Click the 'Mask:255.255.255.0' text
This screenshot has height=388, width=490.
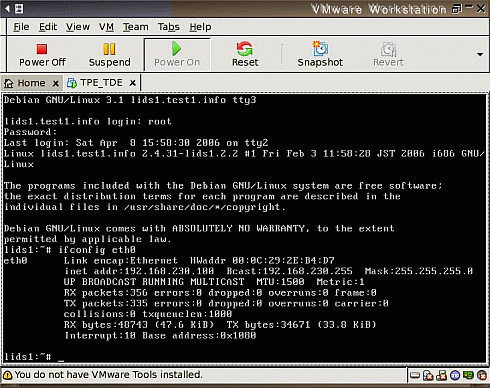pos(418,271)
